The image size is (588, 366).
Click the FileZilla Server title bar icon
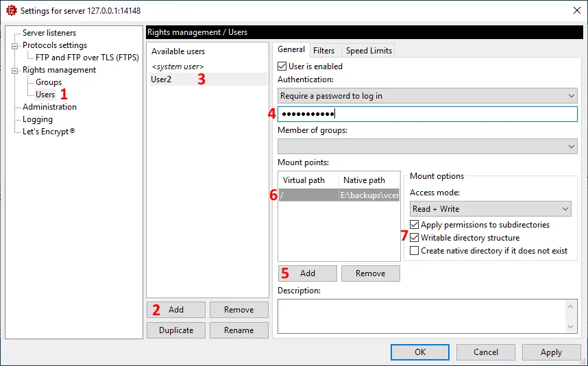11,10
